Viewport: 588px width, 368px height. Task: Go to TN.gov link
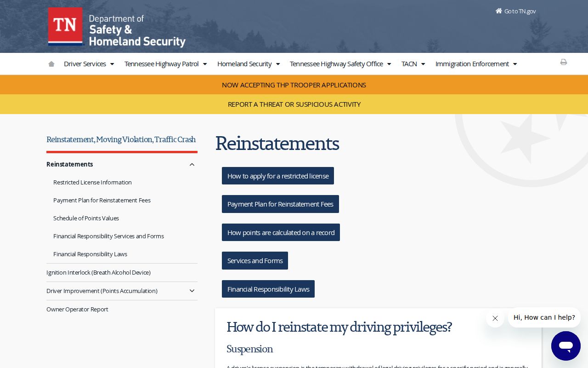tap(515, 11)
